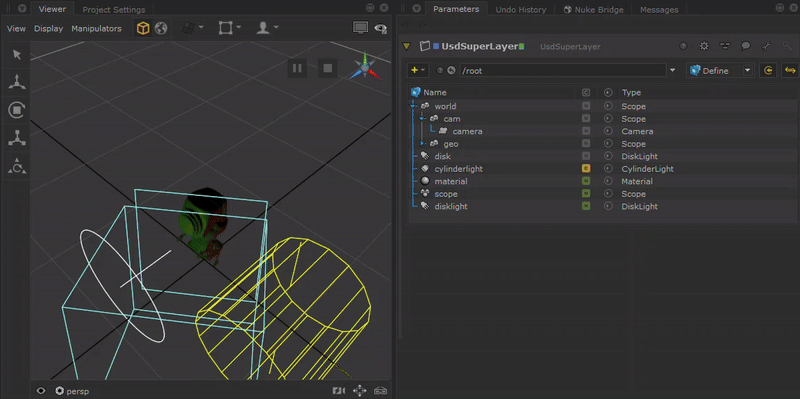Collapse the UsdSuperLayer node parameters triangle
Viewport: 800px width, 399px height.
point(406,46)
